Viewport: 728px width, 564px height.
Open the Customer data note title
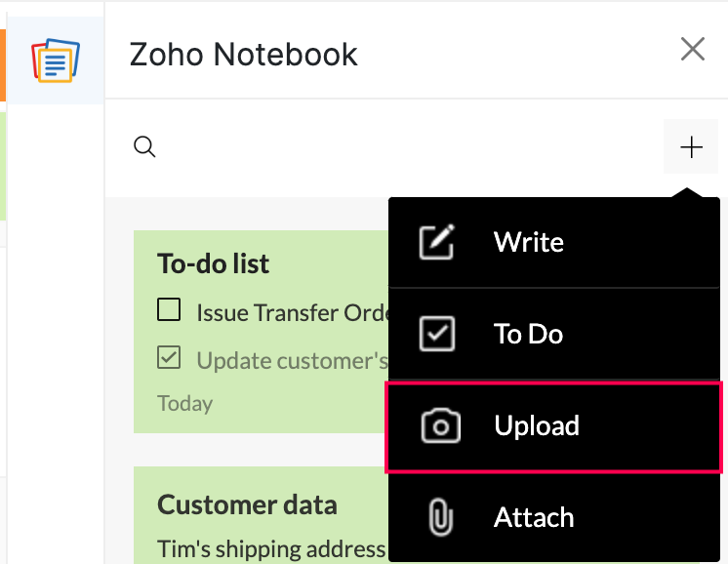tap(247, 504)
